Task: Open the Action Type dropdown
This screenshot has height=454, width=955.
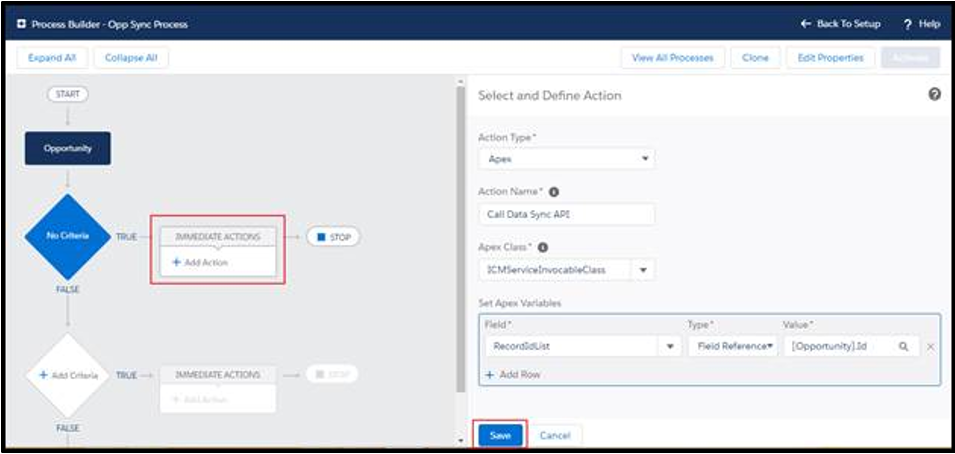Action: 566,159
